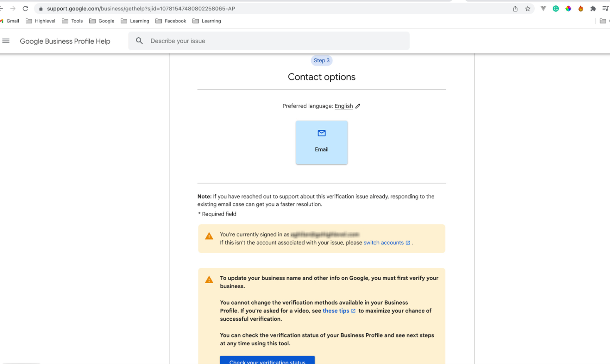The width and height of the screenshot is (610, 364).
Task: Select the Email contact option
Action: [x=322, y=142]
